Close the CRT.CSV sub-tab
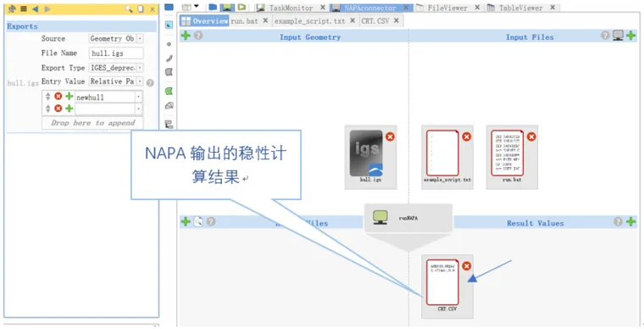The height and width of the screenshot is (329, 644). tap(397, 20)
